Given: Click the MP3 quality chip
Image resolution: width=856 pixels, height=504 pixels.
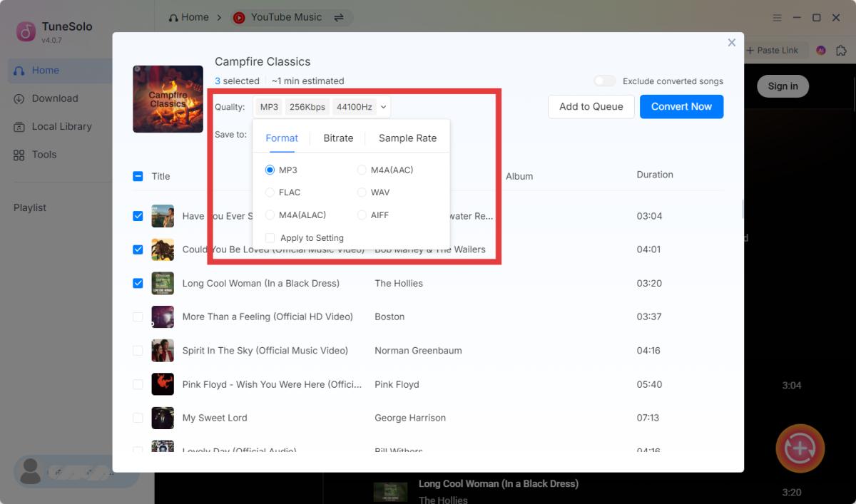Looking at the screenshot, I should click(x=269, y=107).
